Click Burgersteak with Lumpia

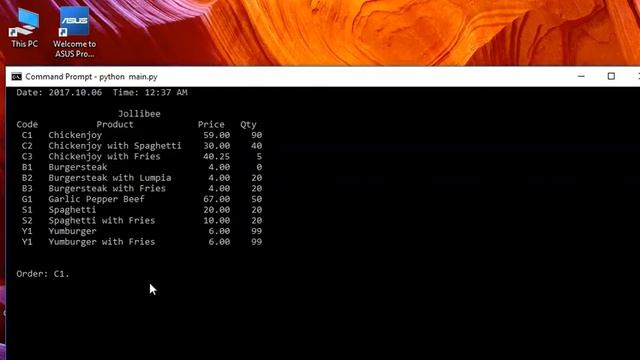tap(109, 178)
